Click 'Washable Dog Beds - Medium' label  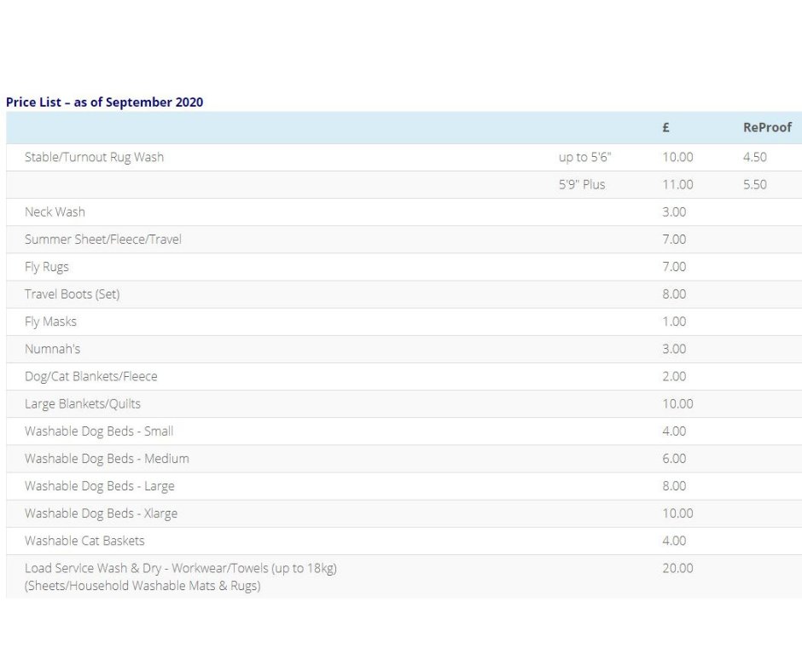(107, 459)
